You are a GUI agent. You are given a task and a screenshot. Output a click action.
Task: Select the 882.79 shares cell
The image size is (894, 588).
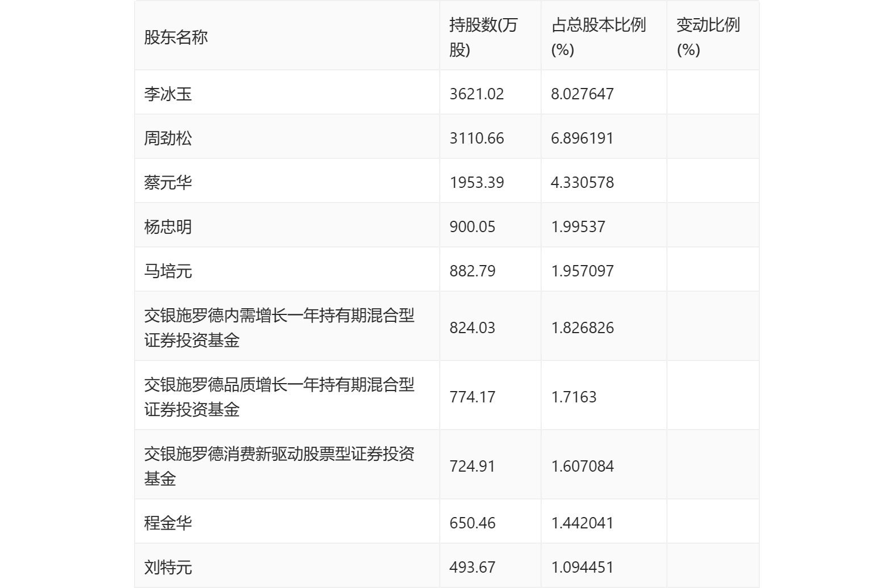coord(472,271)
